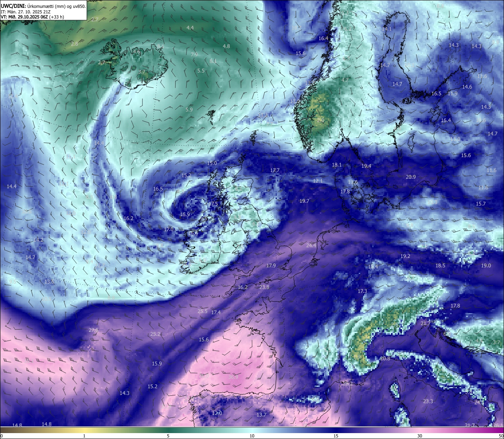Click the 4.4 value on the map
The width and height of the screenshot is (504, 439).
(190, 28)
